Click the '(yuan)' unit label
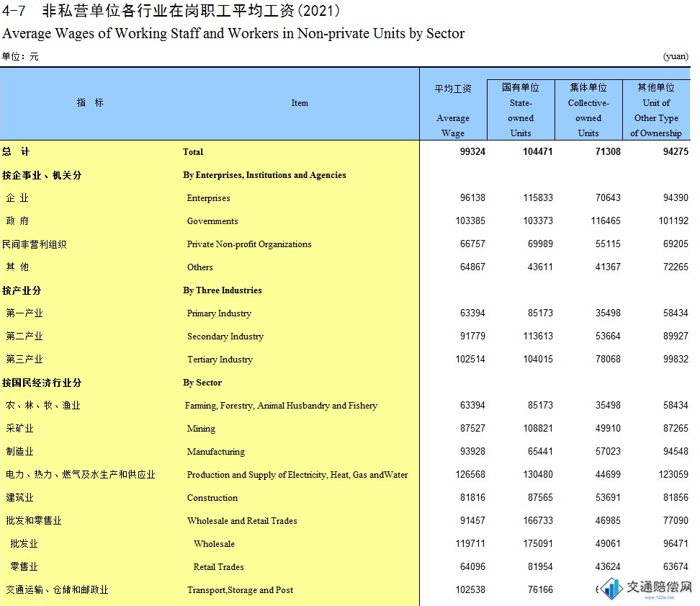Image resolution: width=700 pixels, height=606 pixels. click(x=676, y=56)
